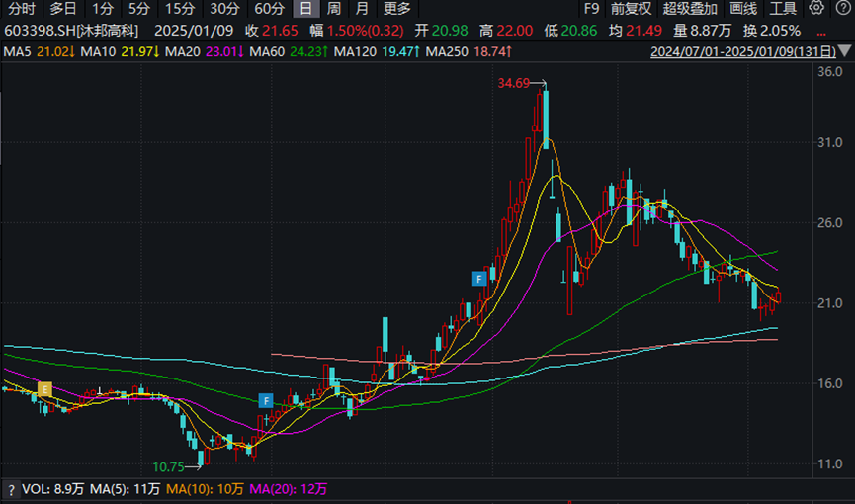Open the 前复权 price adjustment dropdown
This screenshot has height=504, width=855.
point(631,8)
